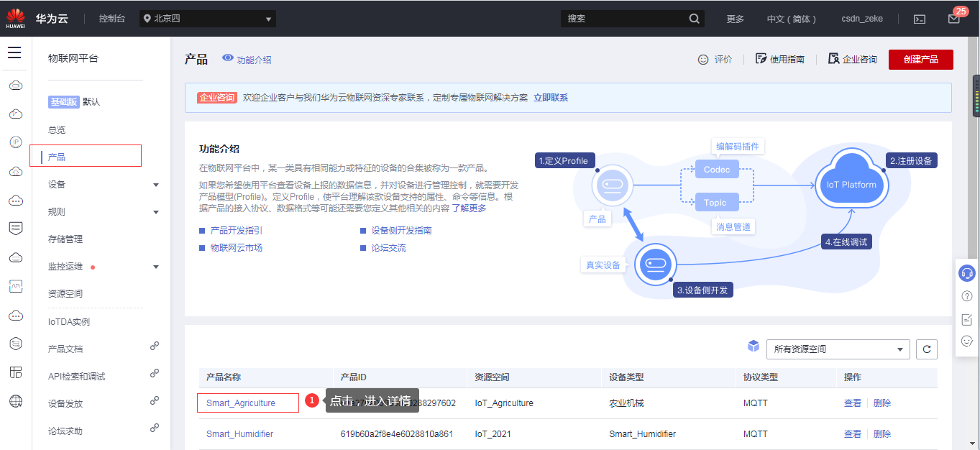Open the question mark help icon
980x450 pixels.
point(967,296)
